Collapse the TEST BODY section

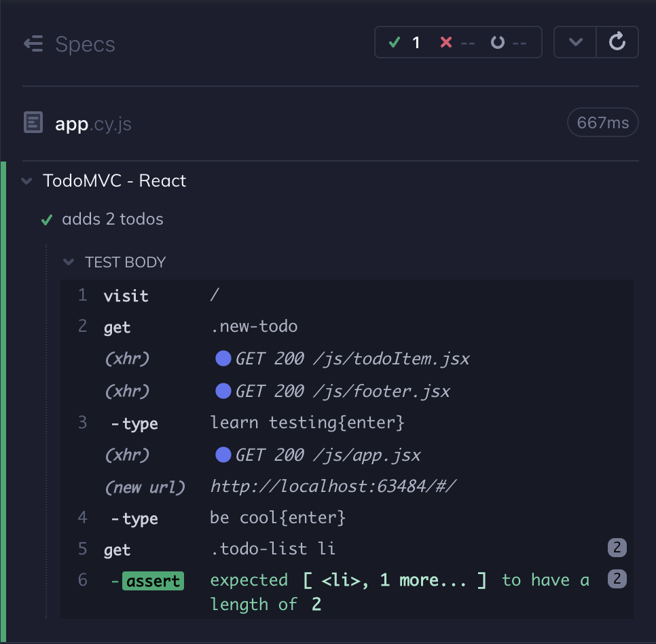68,261
